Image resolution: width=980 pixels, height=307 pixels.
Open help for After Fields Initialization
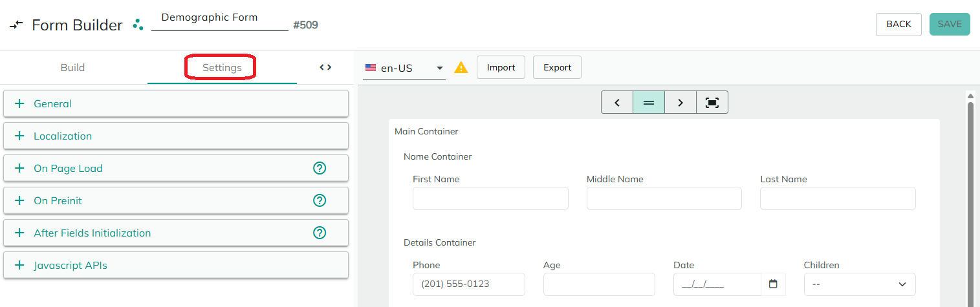click(320, 233)
